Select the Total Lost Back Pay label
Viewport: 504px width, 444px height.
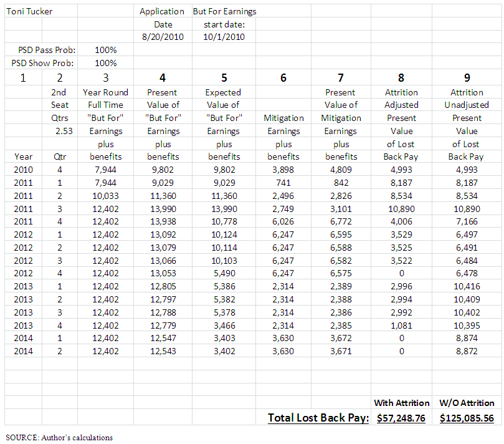(319, 418)
